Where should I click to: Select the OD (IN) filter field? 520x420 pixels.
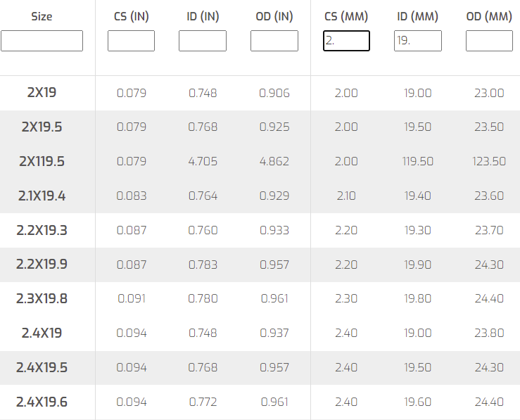(x=274, y=41)
